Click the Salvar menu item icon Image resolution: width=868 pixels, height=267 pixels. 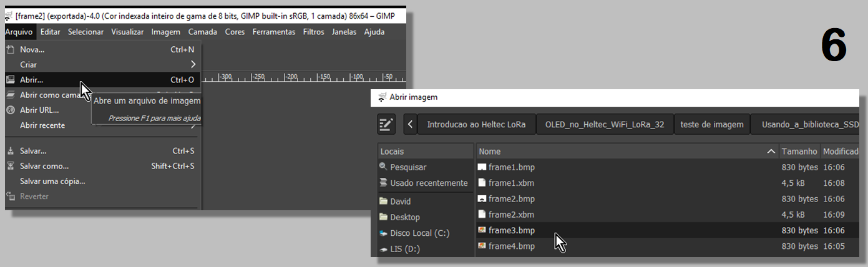pyautogui.click(x=10, y=151)
